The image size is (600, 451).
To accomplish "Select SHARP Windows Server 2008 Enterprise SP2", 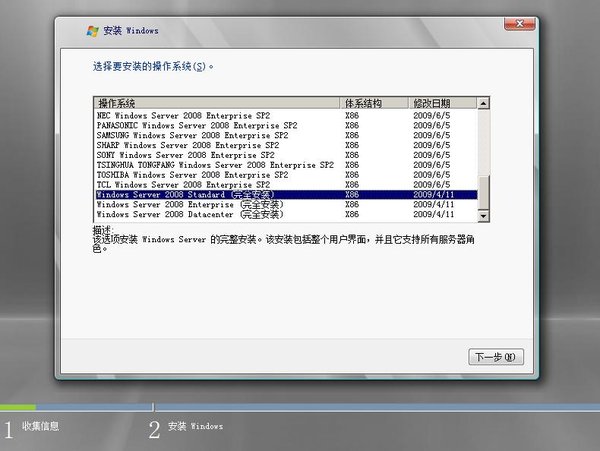I will [x=286, y=145].
